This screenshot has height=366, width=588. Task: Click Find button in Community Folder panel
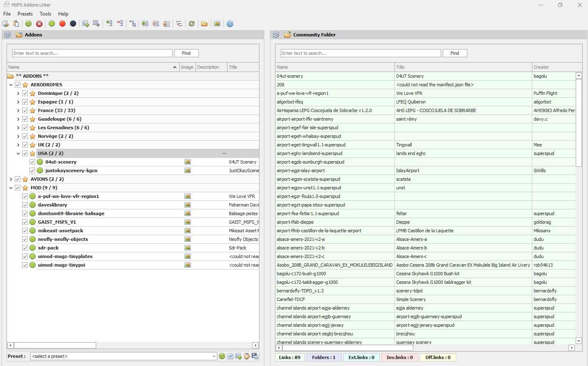[x=455, y=53]
